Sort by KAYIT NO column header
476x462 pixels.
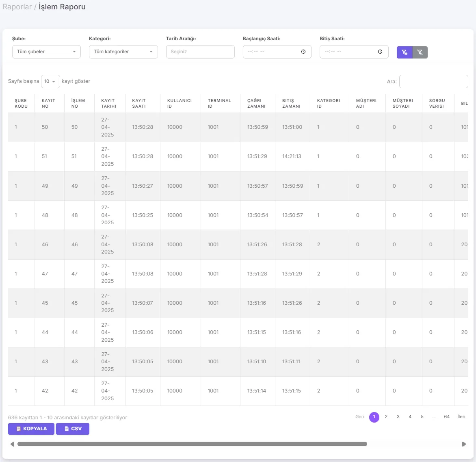[50, 103]
